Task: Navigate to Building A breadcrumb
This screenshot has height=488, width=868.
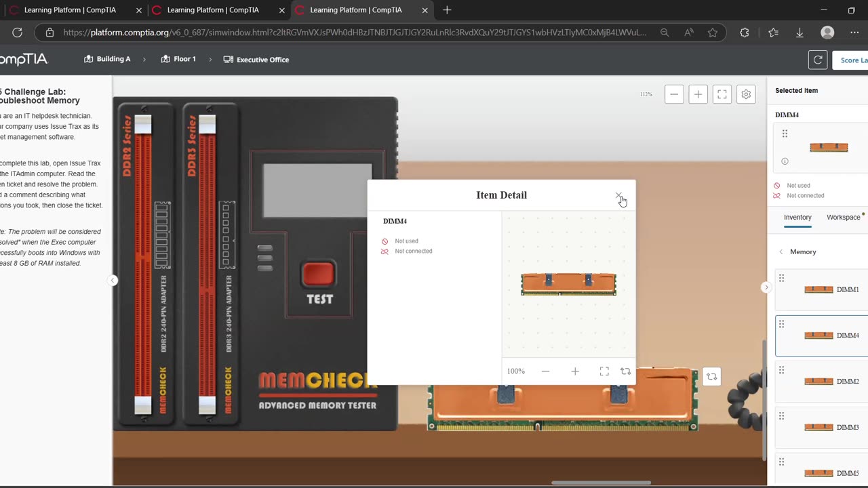Action: click(x=107, y=59)
